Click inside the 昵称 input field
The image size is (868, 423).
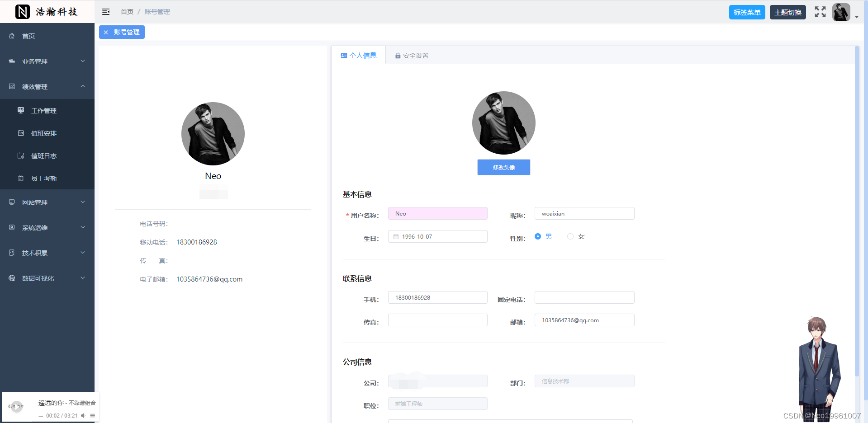(584, 213)
